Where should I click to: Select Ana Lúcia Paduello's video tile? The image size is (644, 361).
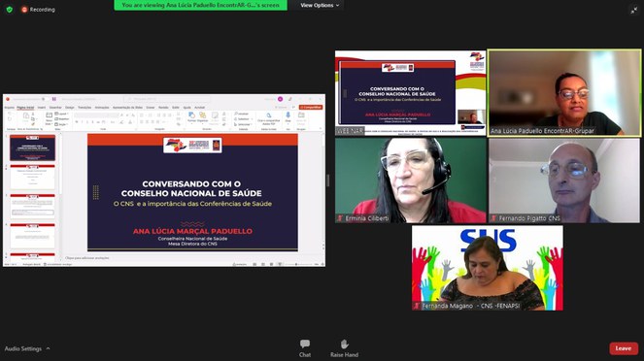tap(564, 93)
